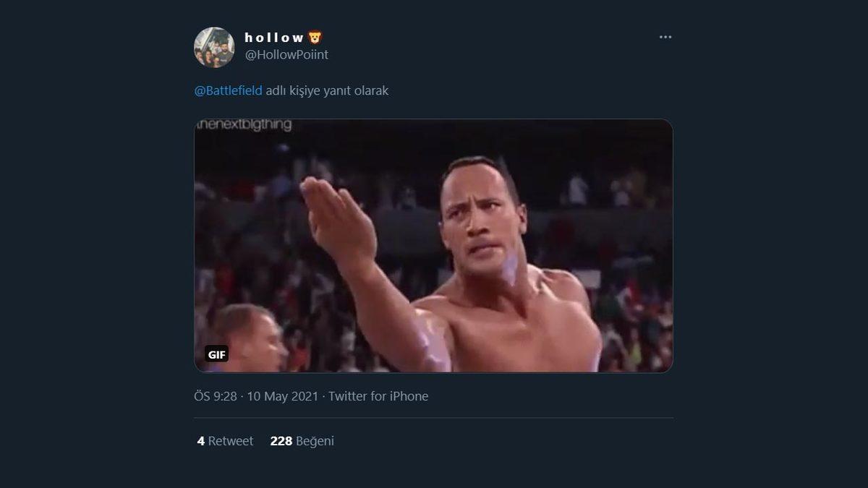Play the wrestler GIF media
The image size is (868, 488).
click(x=434, y=246)
